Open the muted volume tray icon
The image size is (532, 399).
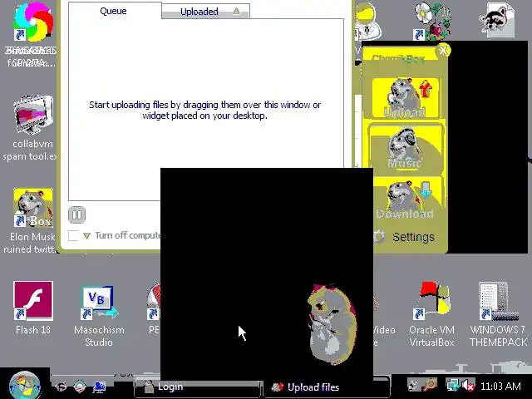click(469, 386)
